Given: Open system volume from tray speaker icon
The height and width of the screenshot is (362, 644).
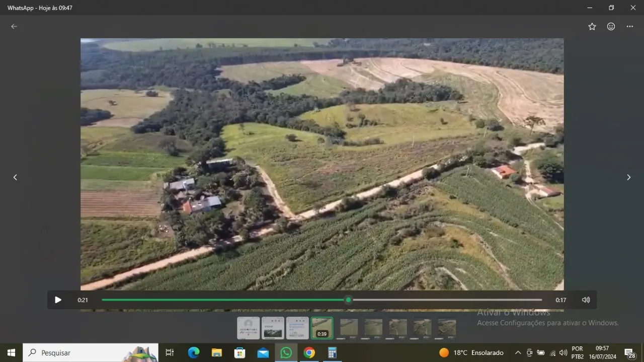Looking at the screenshot, I should point(563,353).
